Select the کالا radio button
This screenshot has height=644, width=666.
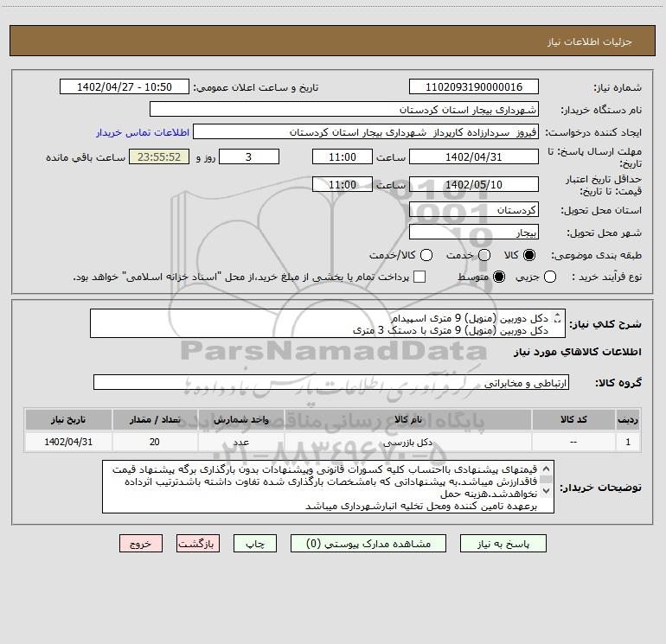click(529, 255)
